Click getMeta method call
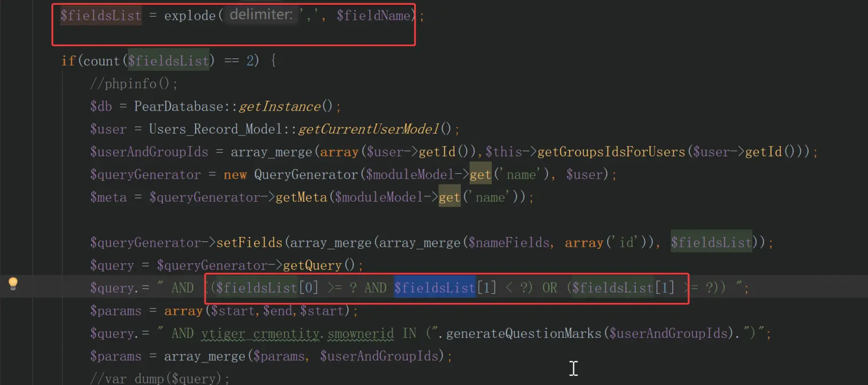Viewport: 868px width, 385px height. coord(301,197)
